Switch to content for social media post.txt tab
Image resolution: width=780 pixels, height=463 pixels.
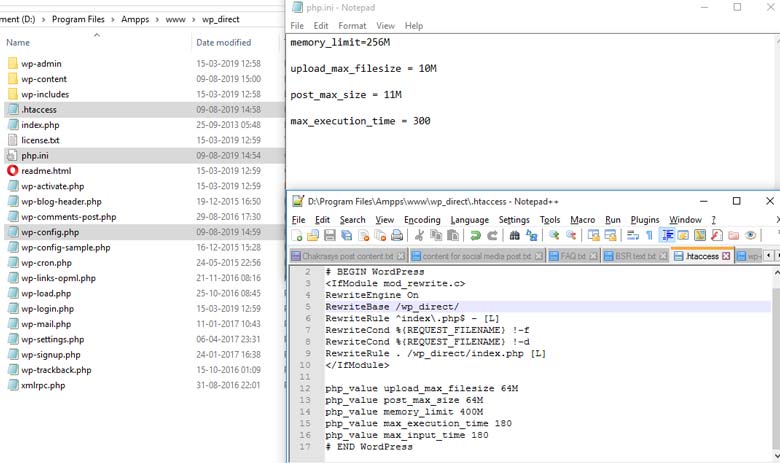(x=477, y=256)
